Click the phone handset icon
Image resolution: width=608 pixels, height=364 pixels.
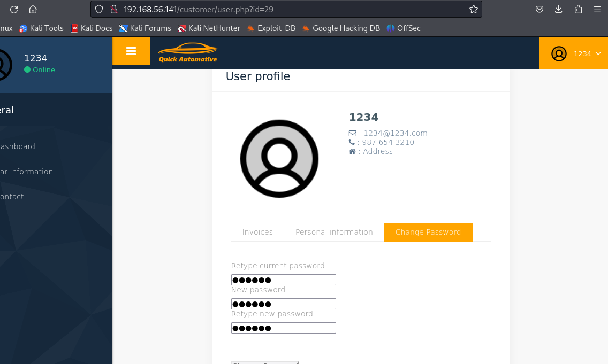pyautogui.click(x=352, y=142)
